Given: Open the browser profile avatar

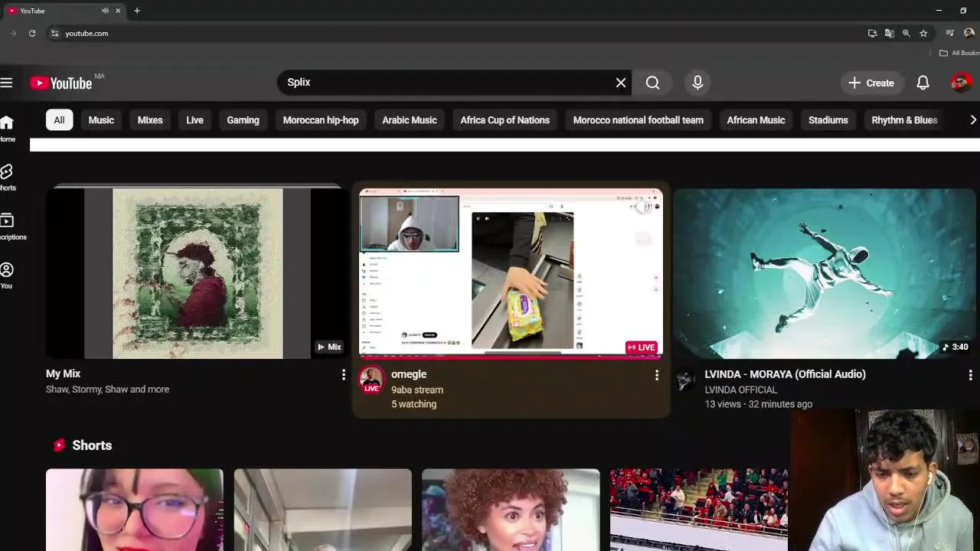Looking at the screenshot, I should point(969,34).
